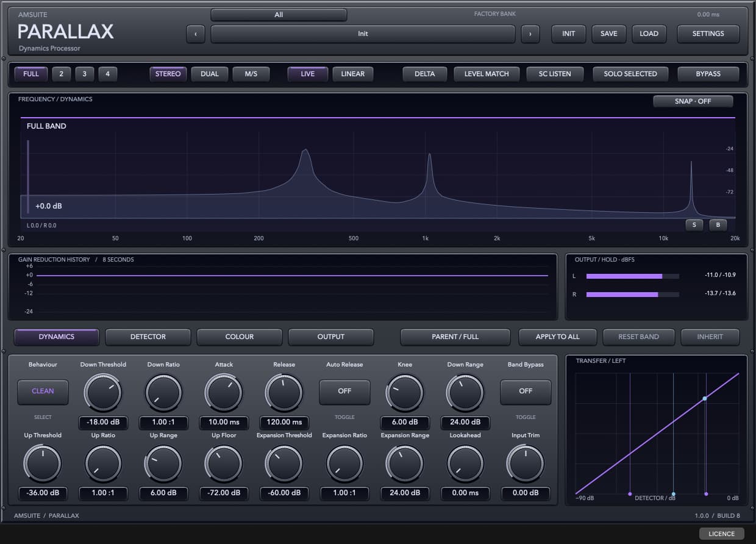Screen dimensions: 756x544
Task: Click the INHERIT button
Action: [x=710, y=337]
